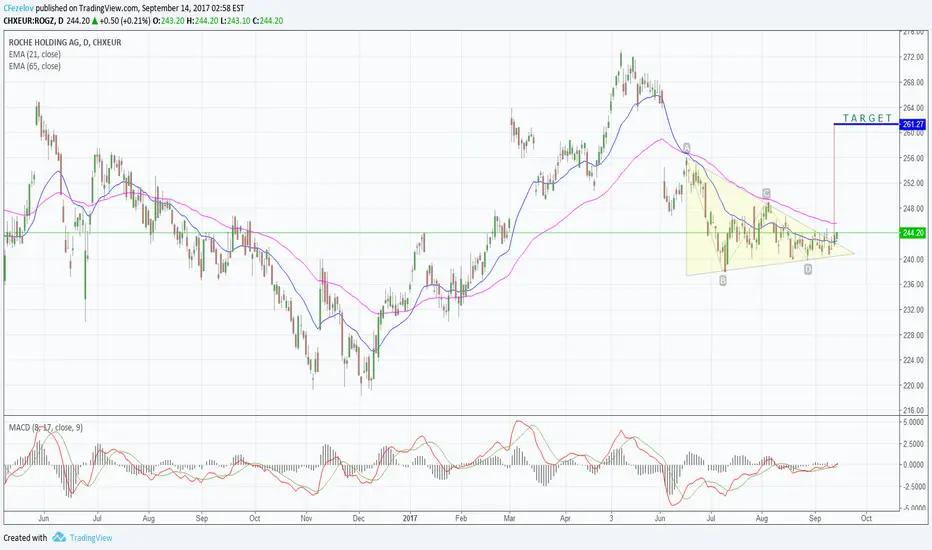932x550 pixels.
Task: Click the 236.00 price axis label
Action: pos(914,284)
